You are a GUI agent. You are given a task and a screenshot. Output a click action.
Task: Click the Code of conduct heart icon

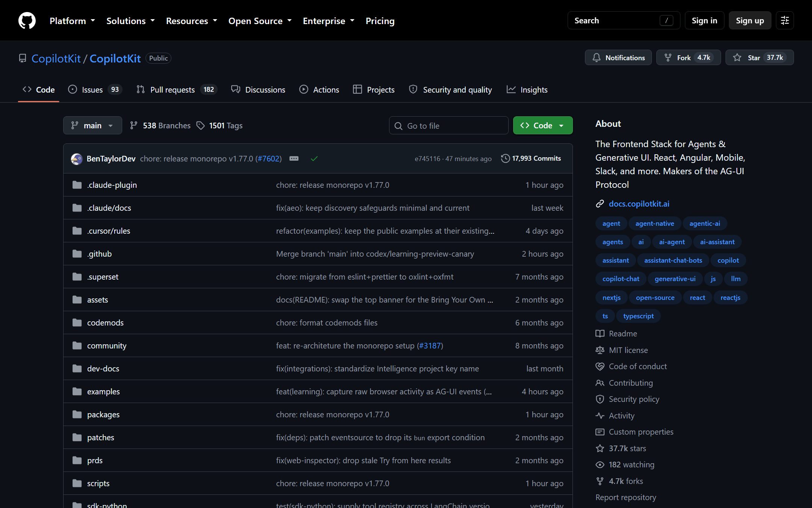pyautogui.click(x=600, y=367)
